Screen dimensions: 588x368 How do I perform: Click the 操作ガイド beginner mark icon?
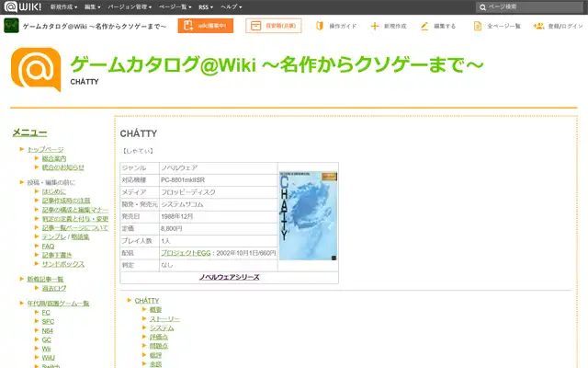point(320,26)
